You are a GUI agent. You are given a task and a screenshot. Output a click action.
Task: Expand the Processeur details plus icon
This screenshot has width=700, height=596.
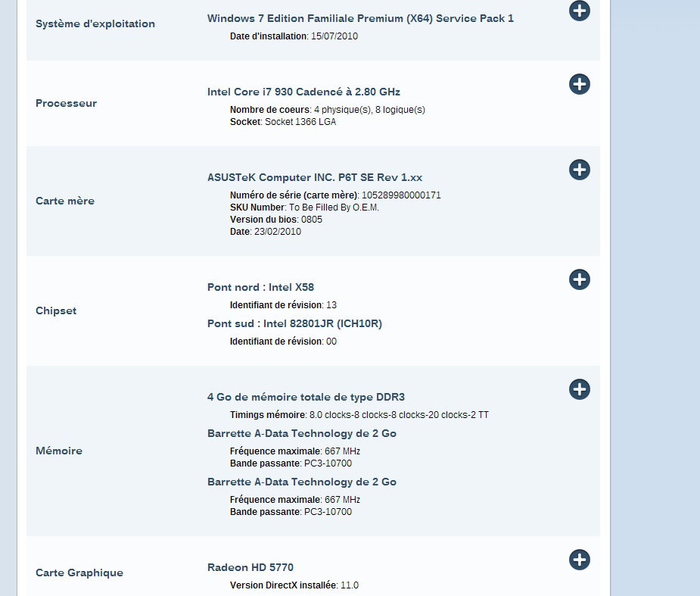tap(580, 84)
